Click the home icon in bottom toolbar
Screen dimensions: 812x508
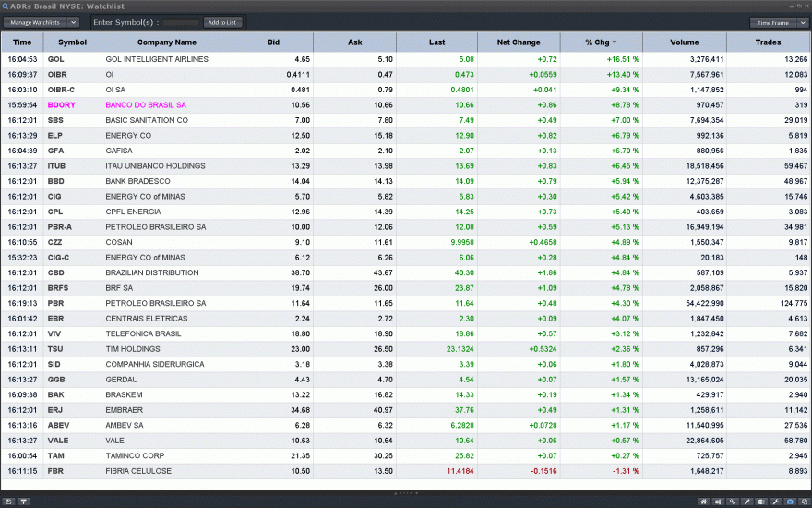[703, 502]
